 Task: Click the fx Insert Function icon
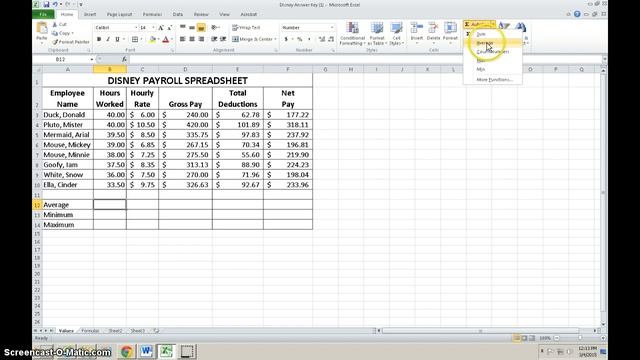click(124, 59)
